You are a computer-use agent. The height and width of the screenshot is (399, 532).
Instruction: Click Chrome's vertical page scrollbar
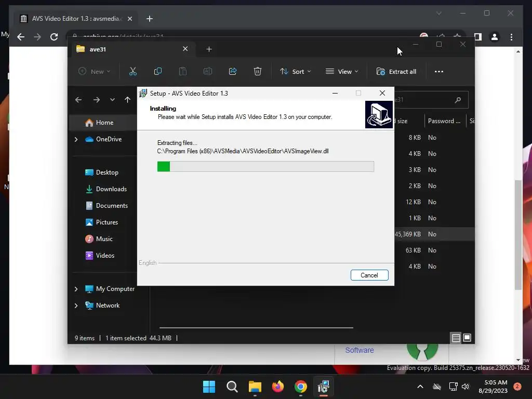click(x=518, y=234)
